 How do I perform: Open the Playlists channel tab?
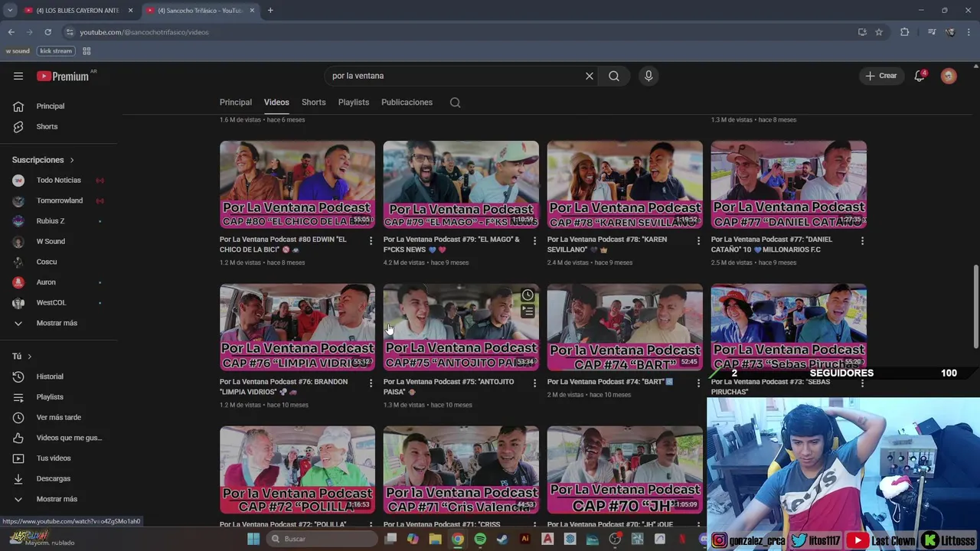point(354,103)
